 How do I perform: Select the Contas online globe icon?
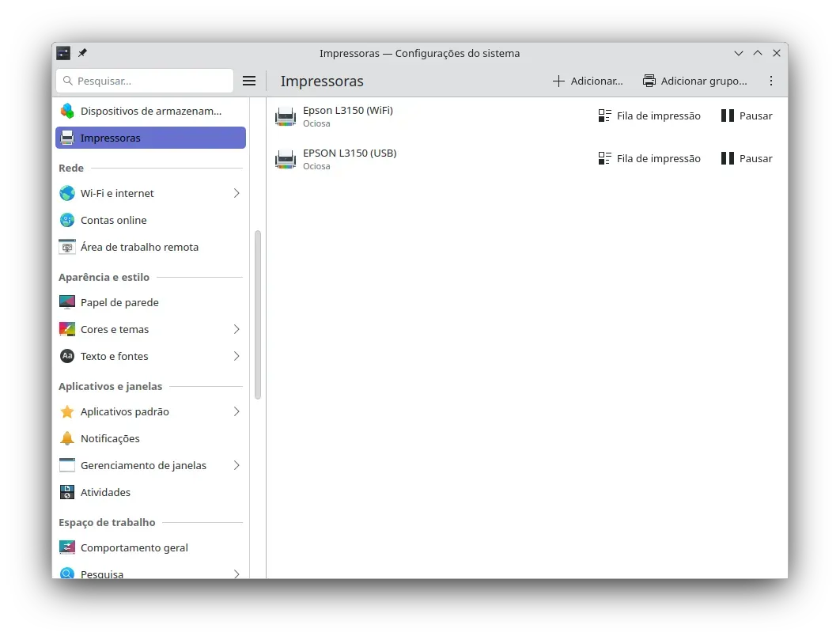click(x=67, y=220)
